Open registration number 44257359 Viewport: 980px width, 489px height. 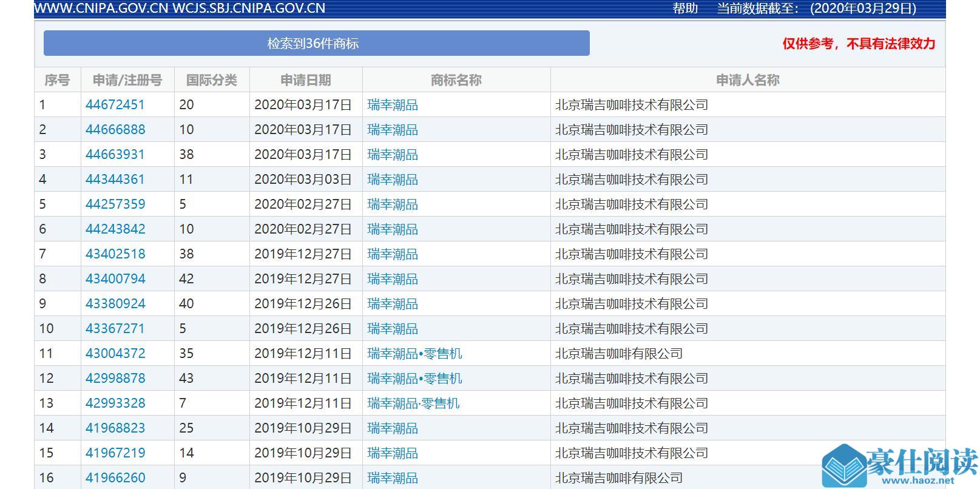pyautogui.click(x=115, y=204)
